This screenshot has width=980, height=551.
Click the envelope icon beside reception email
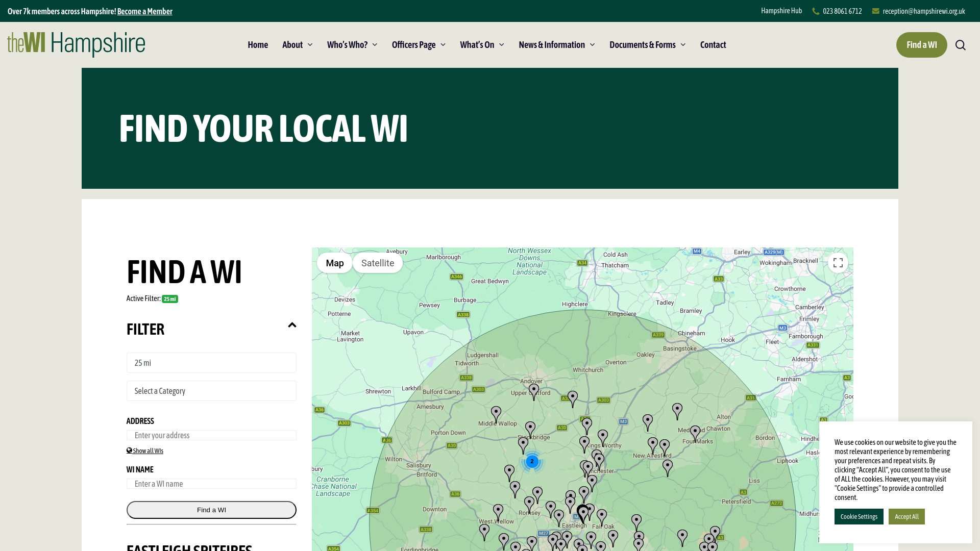876,11
